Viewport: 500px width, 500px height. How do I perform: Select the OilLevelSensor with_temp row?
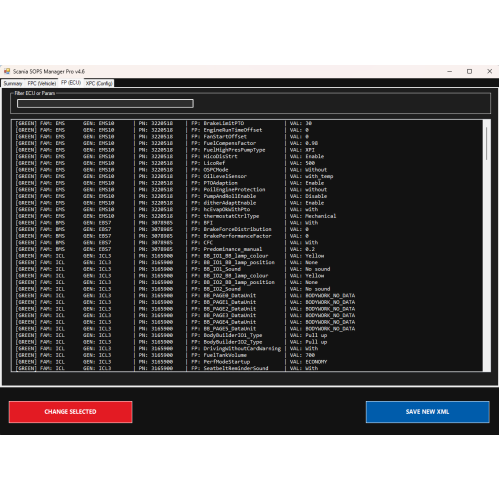coord(247,176)
